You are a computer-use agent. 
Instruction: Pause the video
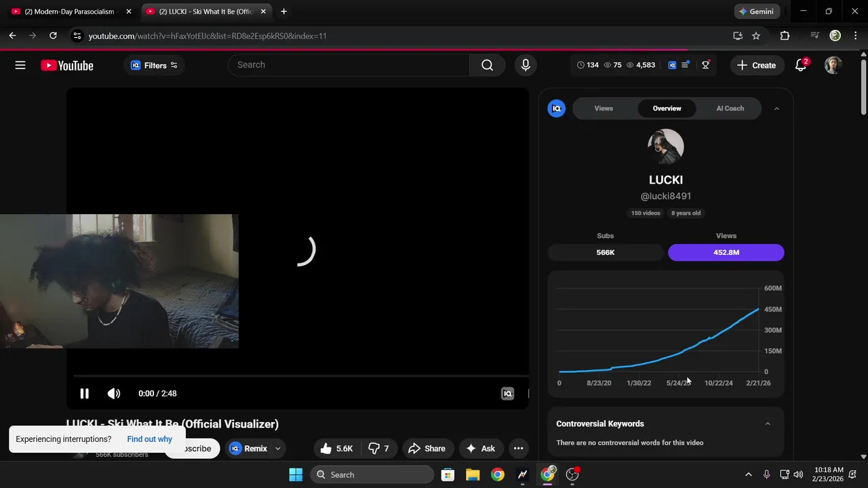[x=84, y=393]
